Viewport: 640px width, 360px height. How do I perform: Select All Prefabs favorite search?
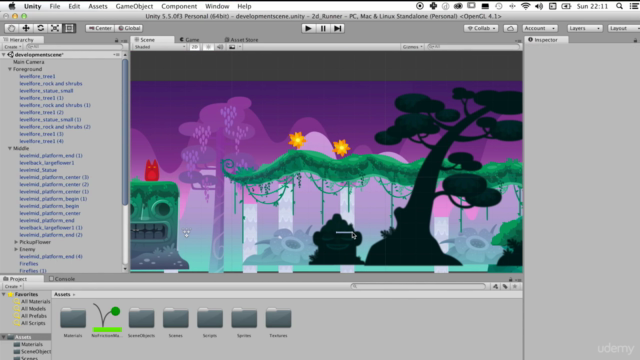pyautogui.click(x=30, y=316)
